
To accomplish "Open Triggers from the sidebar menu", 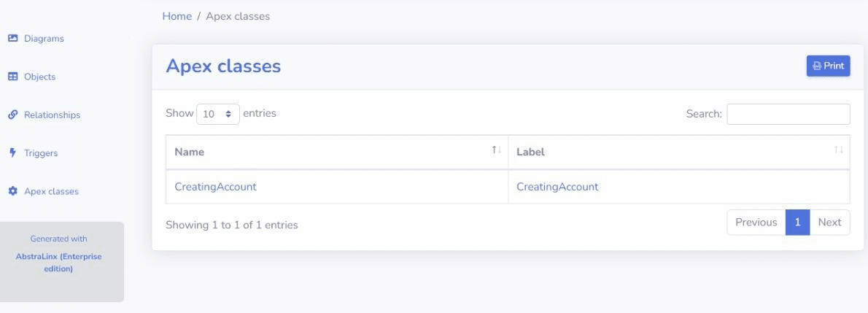I will [x=41, y=153].
